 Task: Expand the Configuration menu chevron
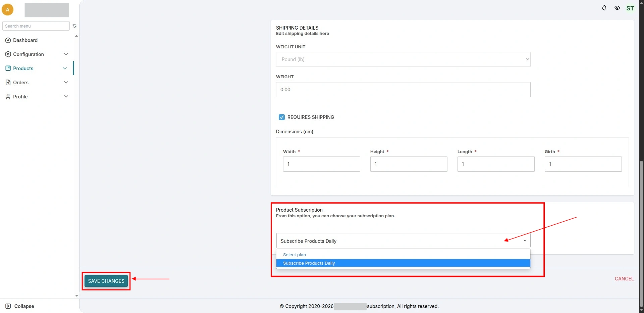[66, 54]
